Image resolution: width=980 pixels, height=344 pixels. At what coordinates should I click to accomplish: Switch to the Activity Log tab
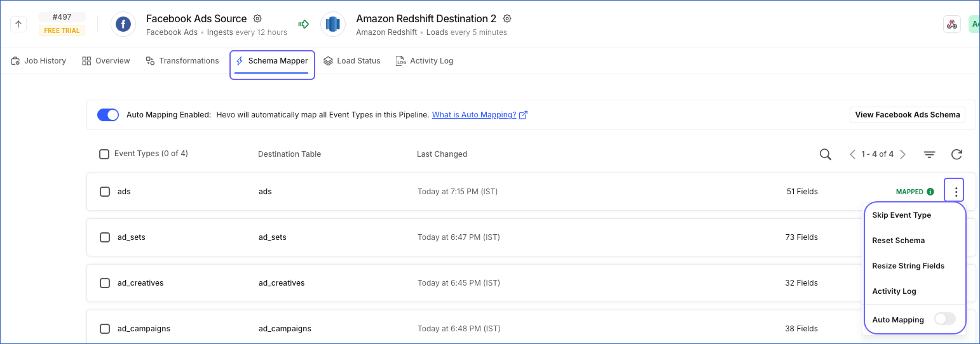pos(425,61)
